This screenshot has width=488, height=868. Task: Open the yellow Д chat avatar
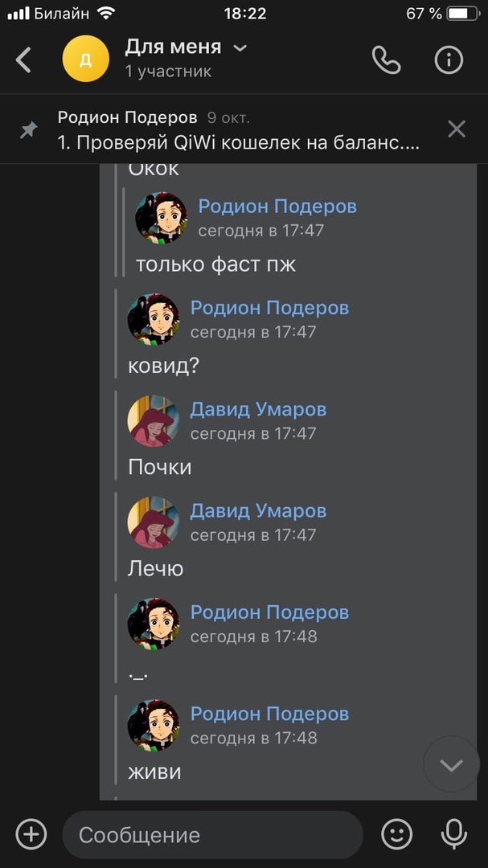(86, 59)
